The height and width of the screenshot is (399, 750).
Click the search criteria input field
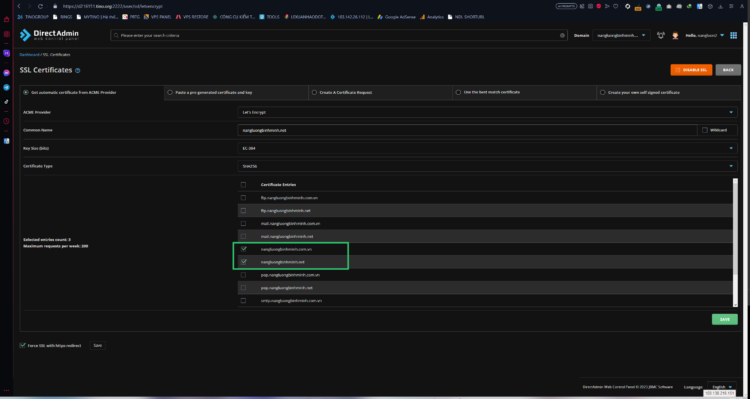point(338,35)
